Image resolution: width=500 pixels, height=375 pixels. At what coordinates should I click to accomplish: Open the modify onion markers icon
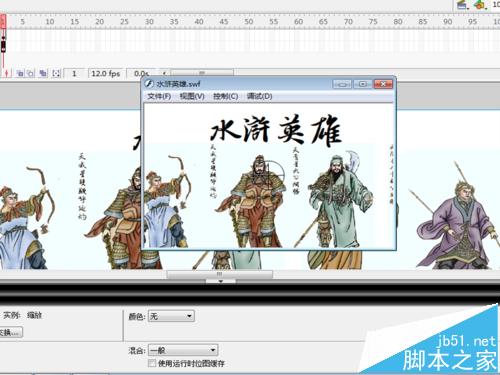pos(56,73)
